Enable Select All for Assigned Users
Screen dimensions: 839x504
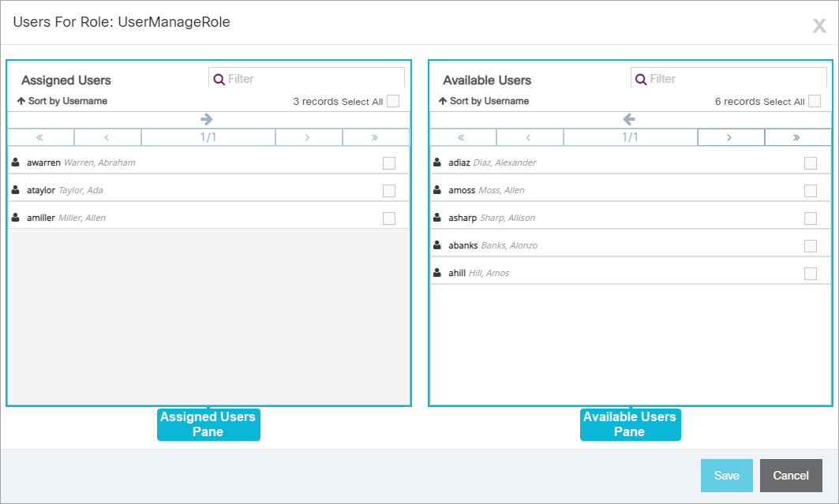(393, 101)
